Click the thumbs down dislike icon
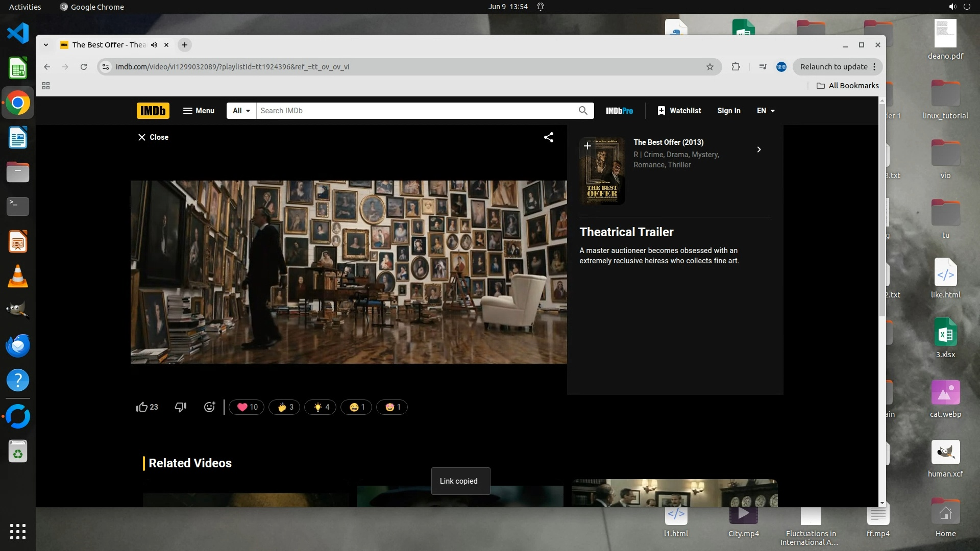 pyautogui.click(x=181, y=407)
